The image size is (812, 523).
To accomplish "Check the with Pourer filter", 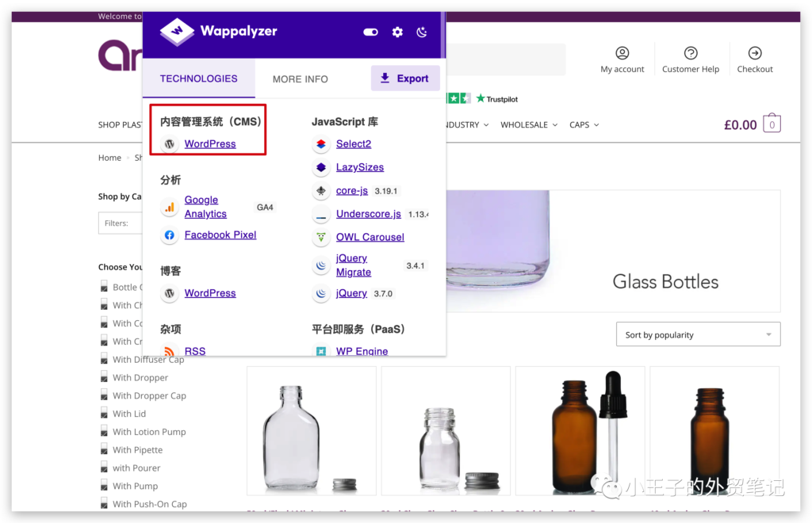I will click(104, 468).
